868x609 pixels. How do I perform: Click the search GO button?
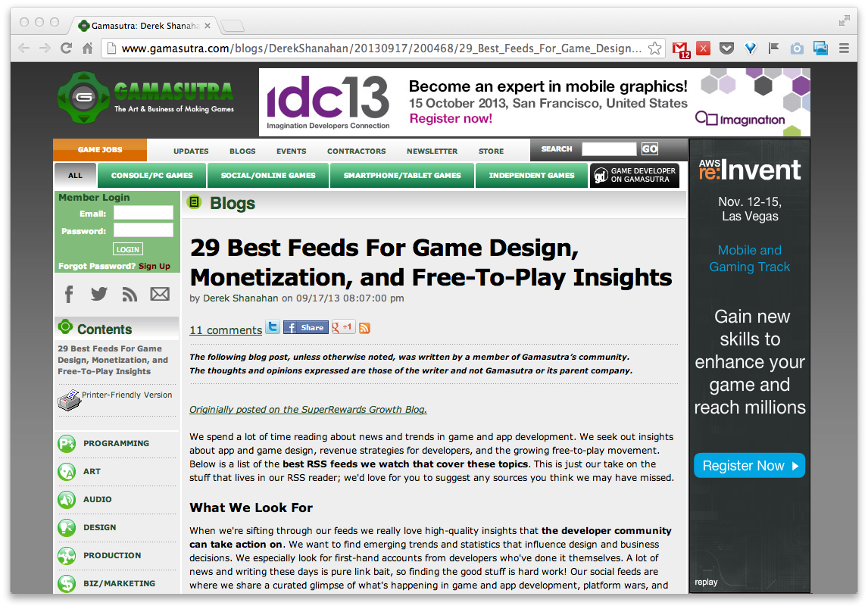coord(650,149)
